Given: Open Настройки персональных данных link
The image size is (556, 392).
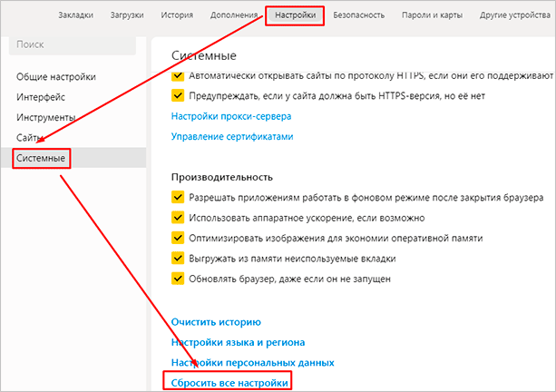Looking at the screenshot, I should [x=253, y=363].
